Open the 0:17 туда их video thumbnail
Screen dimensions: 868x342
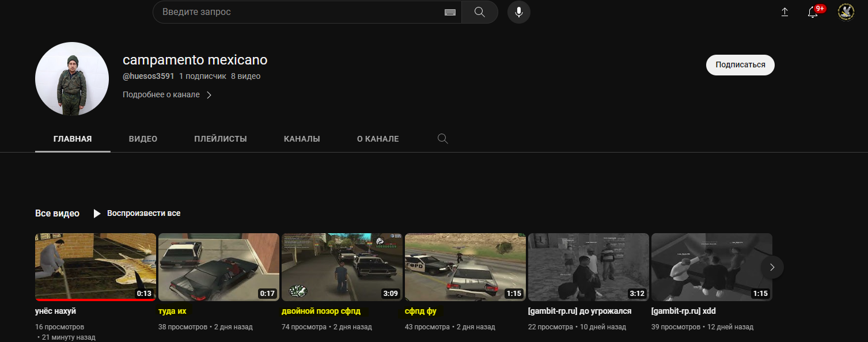218,267
